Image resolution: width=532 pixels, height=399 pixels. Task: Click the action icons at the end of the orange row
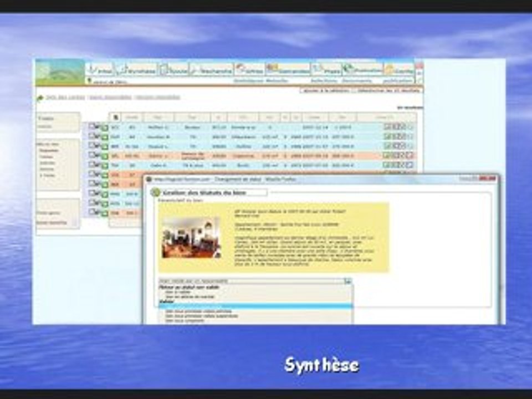point(398,155)
